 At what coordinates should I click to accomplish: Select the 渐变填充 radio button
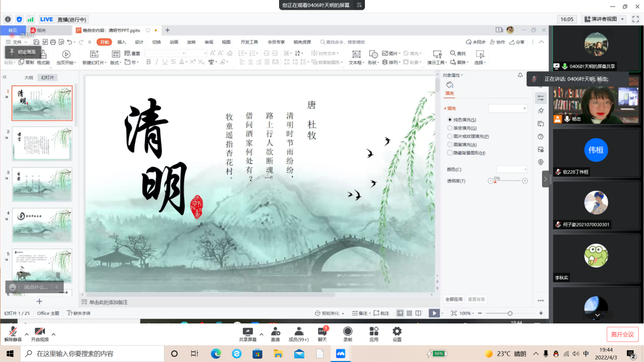[450, 128]
